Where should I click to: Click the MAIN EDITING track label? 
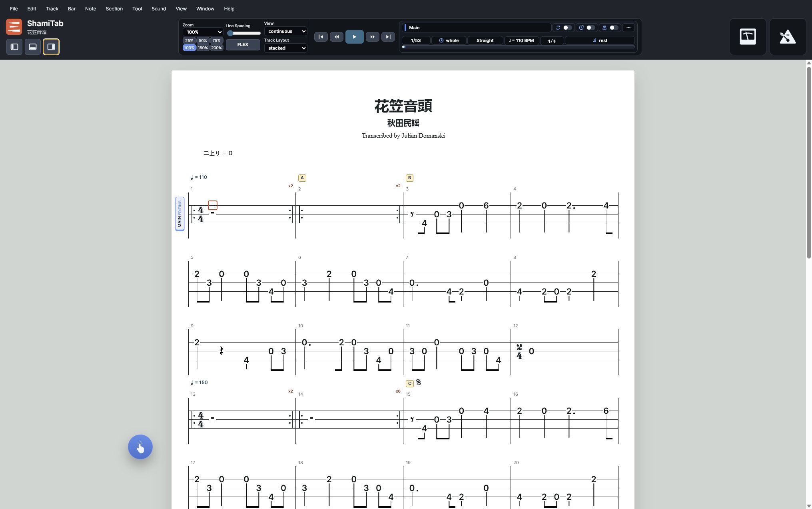point(180,214)
